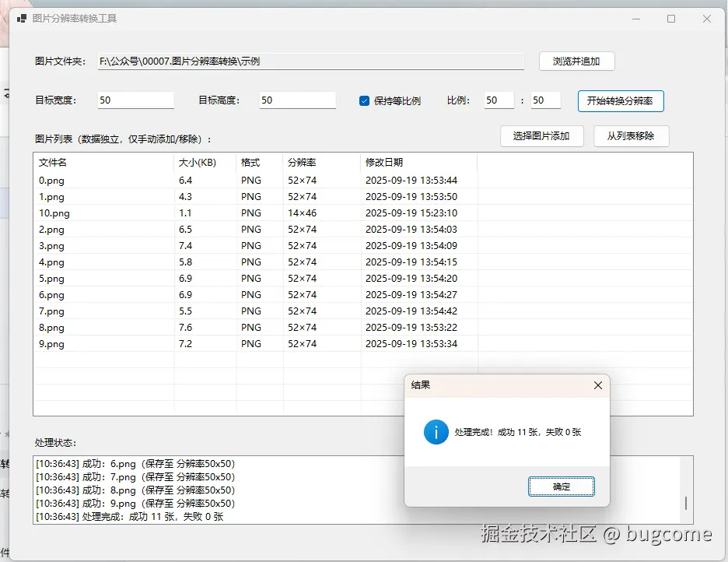Maximize the 图片分辨率转换工具 window
The image size is (728, 562).
[671, 19]
